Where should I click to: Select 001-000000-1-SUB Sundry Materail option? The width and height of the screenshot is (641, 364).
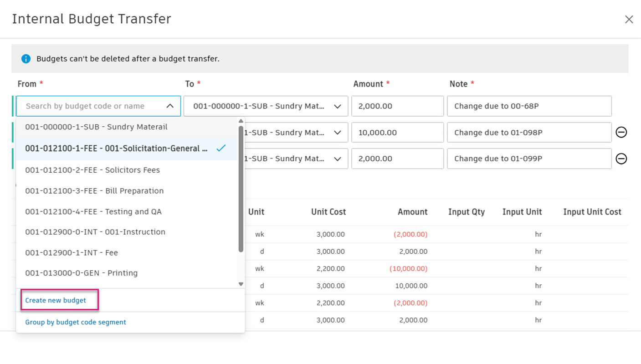click(x=127, y=127)
